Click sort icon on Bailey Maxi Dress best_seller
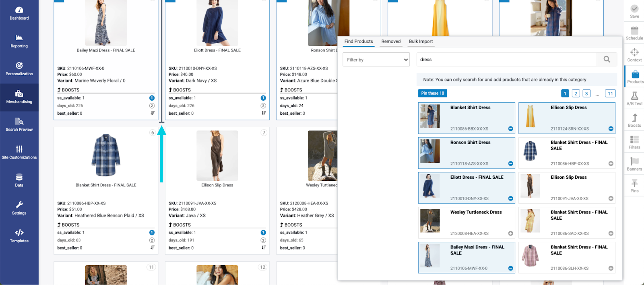Viewport: 644px width, 285px height. [x=152, y=113]
